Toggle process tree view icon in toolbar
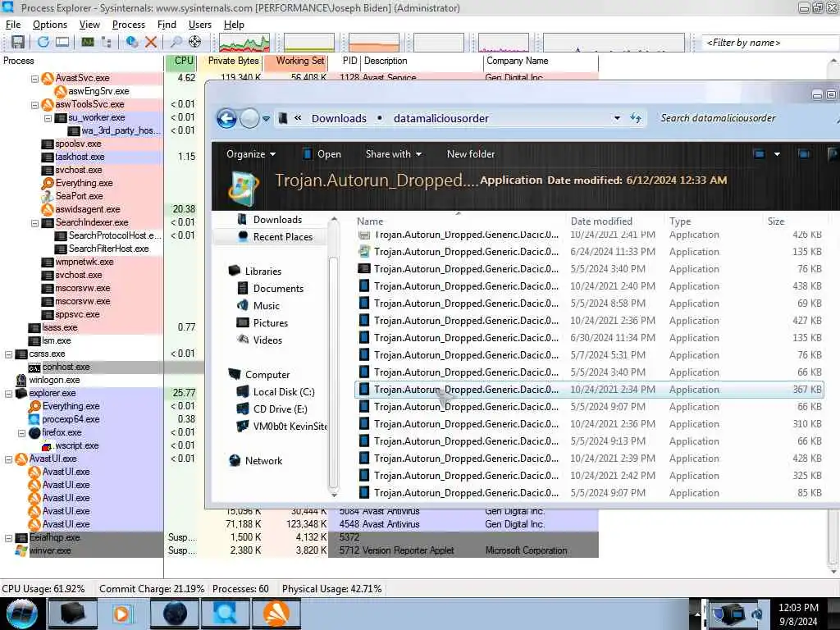Viewport: 840px width, 630px height. pos(107,42)
